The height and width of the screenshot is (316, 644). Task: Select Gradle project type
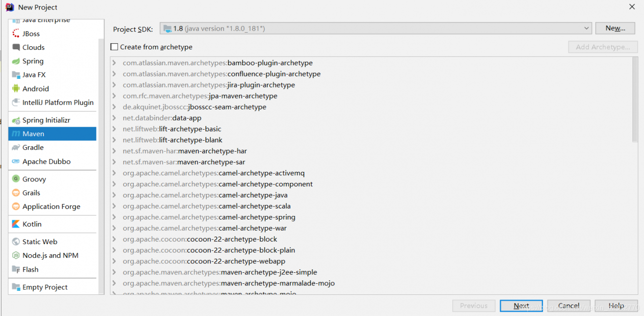coord(52,147)
